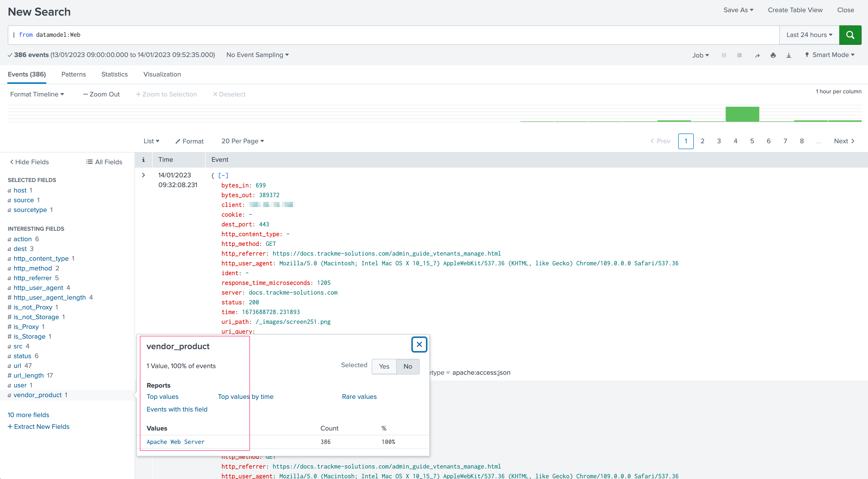Image resolution: width=868 pixels, height=479 pixels.
Task: Switch to the Visualization tab
Action: point(162,75)
